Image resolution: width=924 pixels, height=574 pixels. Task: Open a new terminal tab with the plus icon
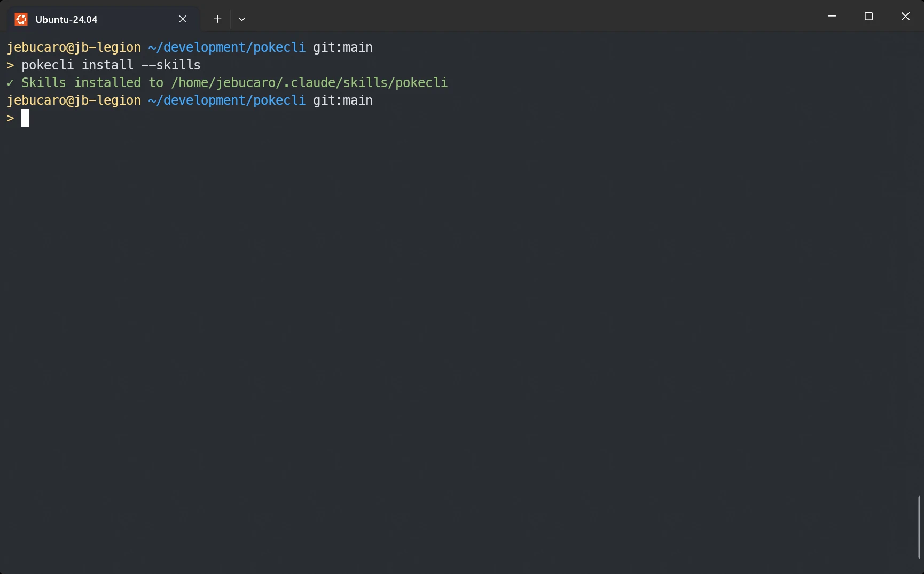pos(217,19)
